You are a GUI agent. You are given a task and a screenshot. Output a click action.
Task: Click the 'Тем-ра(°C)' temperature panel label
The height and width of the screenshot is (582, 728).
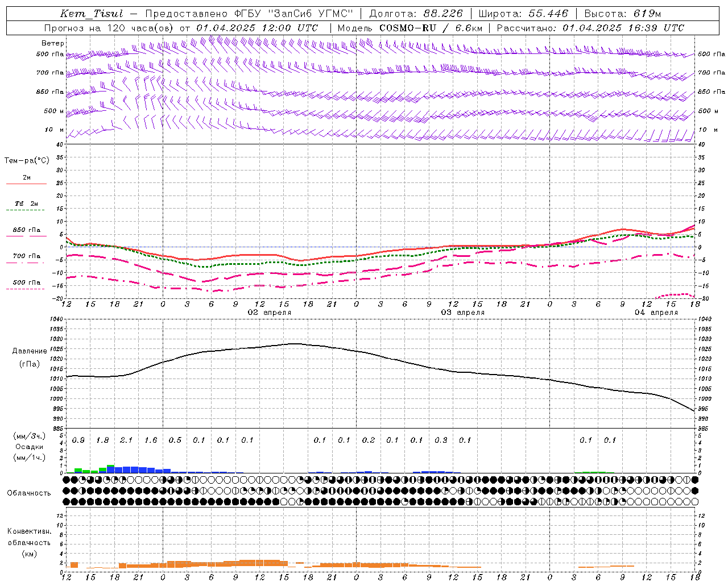[x=27, y=161]
